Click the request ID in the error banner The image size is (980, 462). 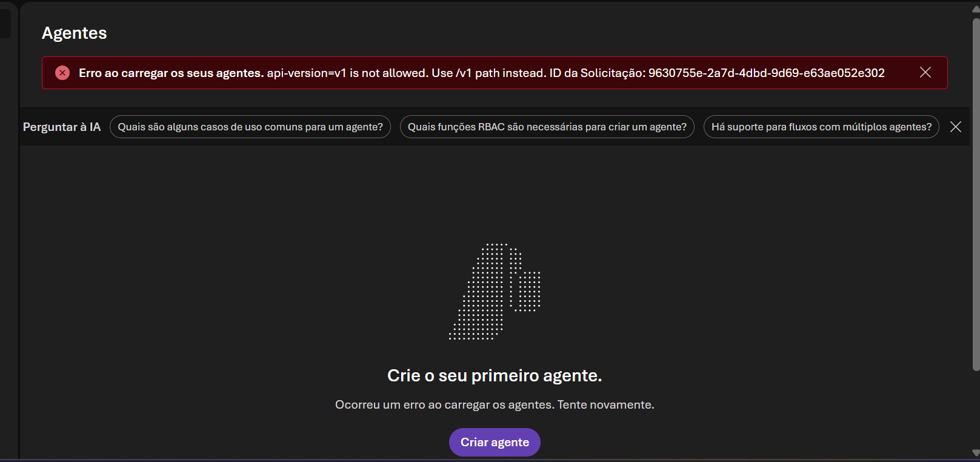[x=767, y=73]
